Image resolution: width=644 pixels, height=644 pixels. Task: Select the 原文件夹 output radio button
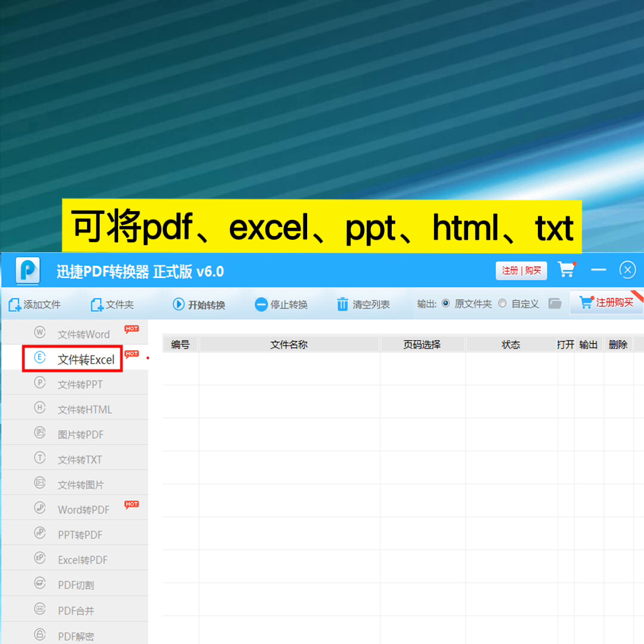click(445, 304)
